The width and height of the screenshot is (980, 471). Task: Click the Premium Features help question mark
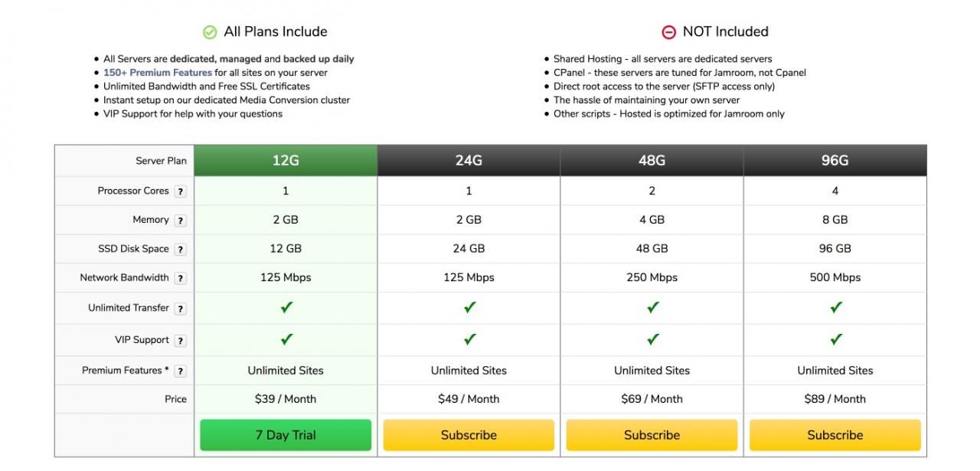(180, 371)
